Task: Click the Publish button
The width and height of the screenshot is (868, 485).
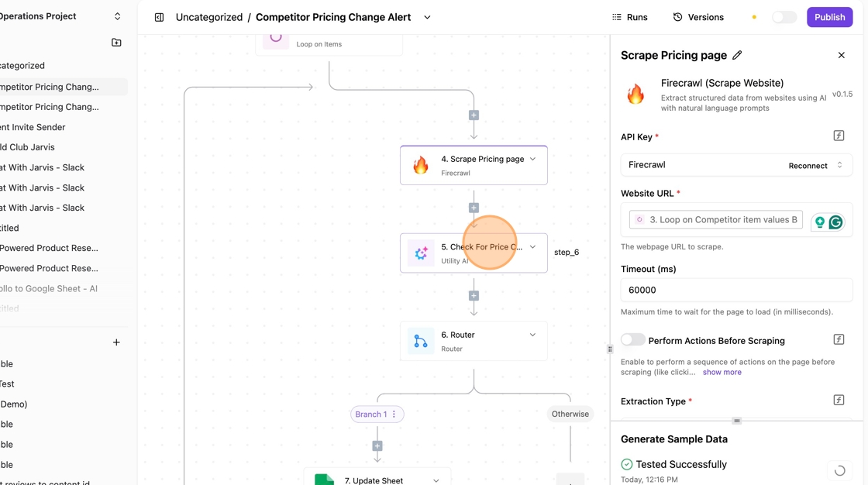Action: tap(829, 17)
